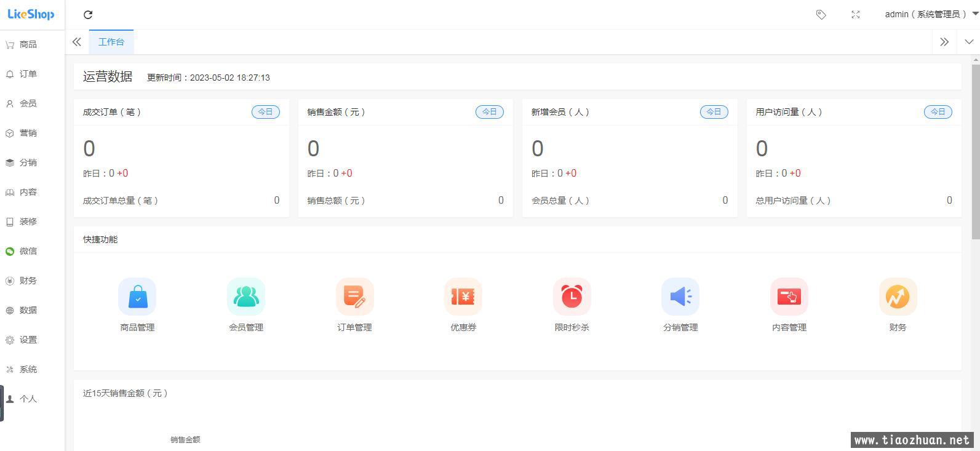980x451 pixels.
Task: Click 销售金额 chart legend label
Action: tap(185, 439)
